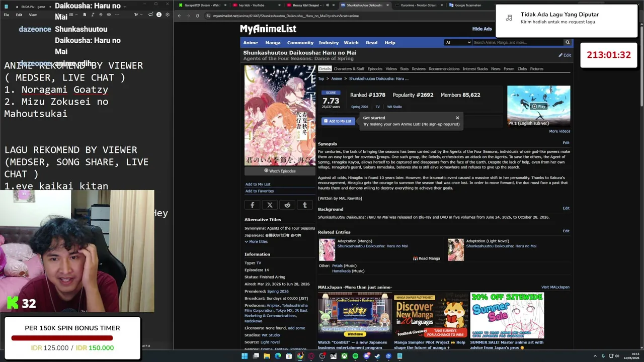644x362 pixels.
Task: Switch to the Reviews tab
Action: (x=419, y=69)
